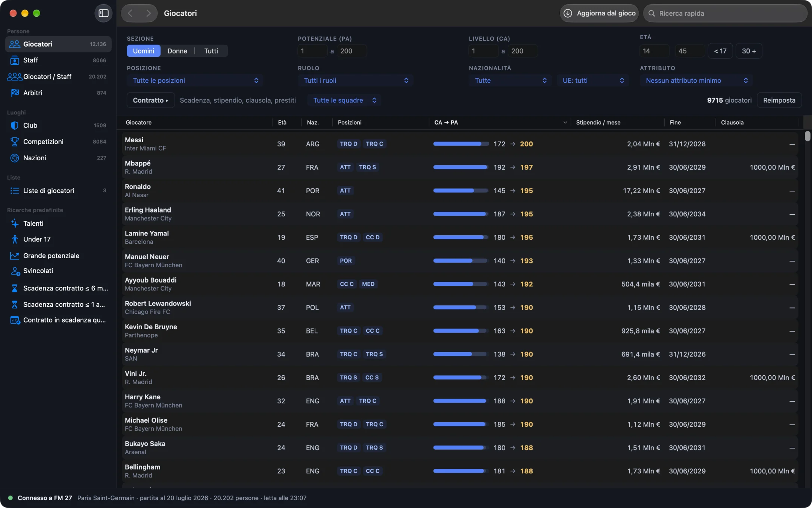Screen dimensions: 812x508
Task: Open Scadenza contratto ≤ 1 a hourglass icon
Action: point(15,304)
